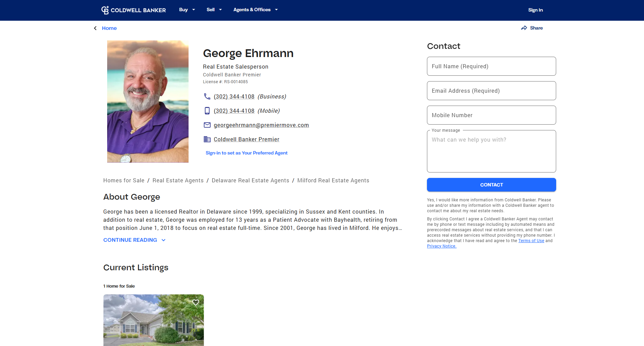Open the Coldwell Banker Premier office link
Viewport: 644px width, 346px height.
[246, 139]
